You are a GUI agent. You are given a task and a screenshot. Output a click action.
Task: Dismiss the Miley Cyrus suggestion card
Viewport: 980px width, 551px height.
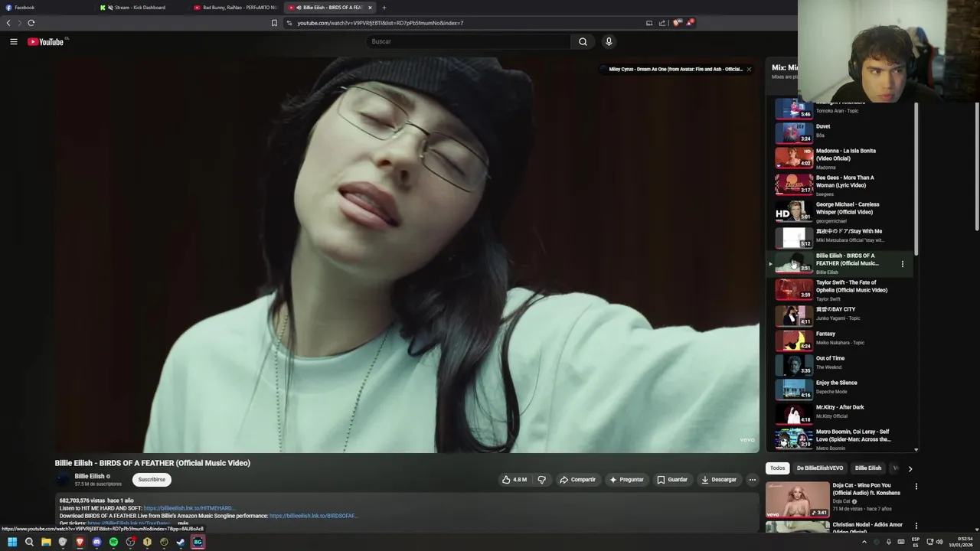(749, 69)
